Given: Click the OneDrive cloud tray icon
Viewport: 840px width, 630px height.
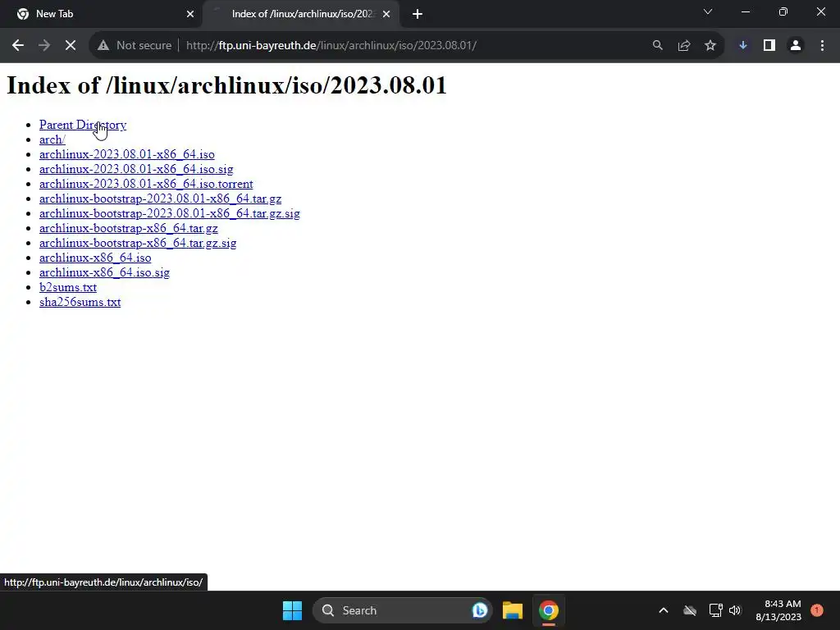Looking at the screenshot, I should [690, 610].
